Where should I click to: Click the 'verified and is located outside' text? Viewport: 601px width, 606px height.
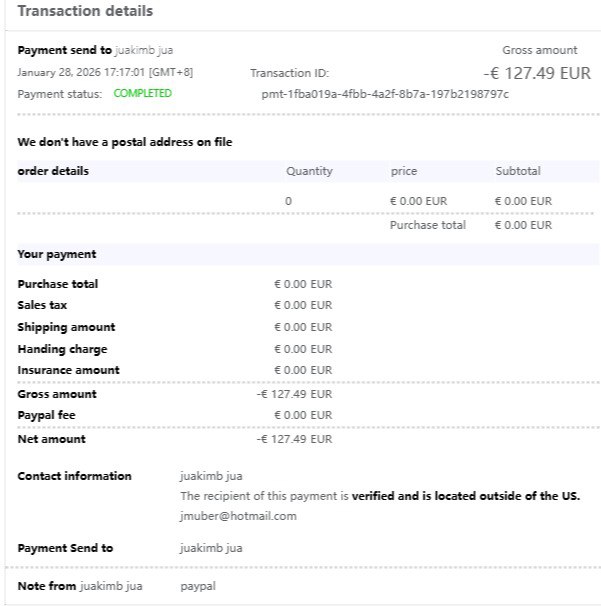[x=465, y=496]
